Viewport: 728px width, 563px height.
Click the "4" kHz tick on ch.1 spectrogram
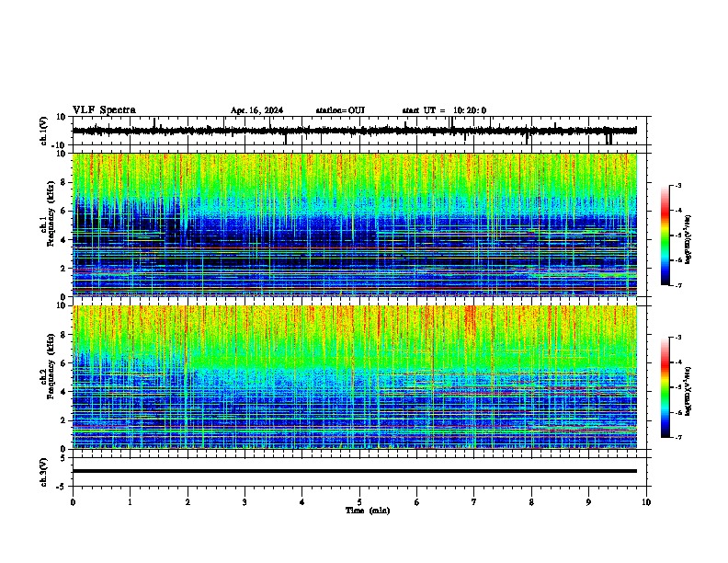pyautogui.click(x=63, y=240)
